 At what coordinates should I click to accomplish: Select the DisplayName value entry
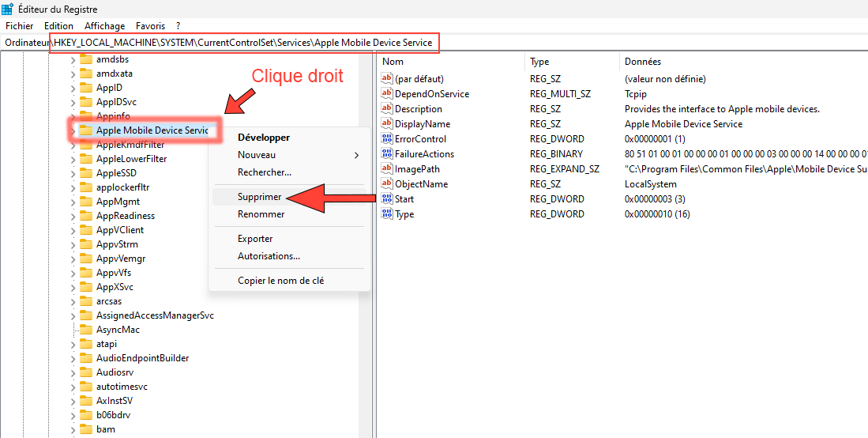tap(422, 123)
